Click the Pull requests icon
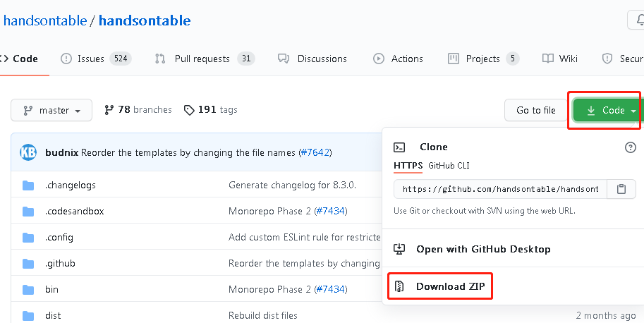Screen dimensions: 644x323 click(x=160, y=59)
